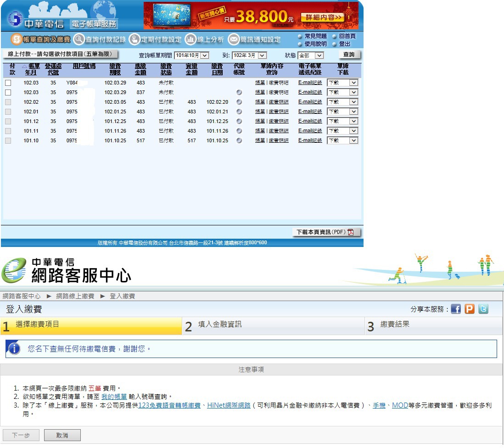This screenshot has width=504, height=448.
Task: Share this service on Twitter
Action: [x=483, y=309]
